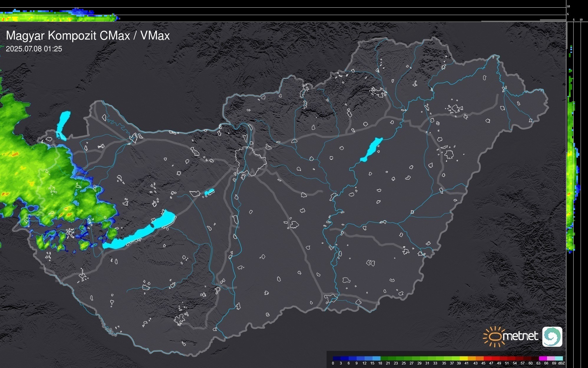Screen dimensions: 588x368
Task: Click the teal swirl logo icon
Action: [552, 337]
